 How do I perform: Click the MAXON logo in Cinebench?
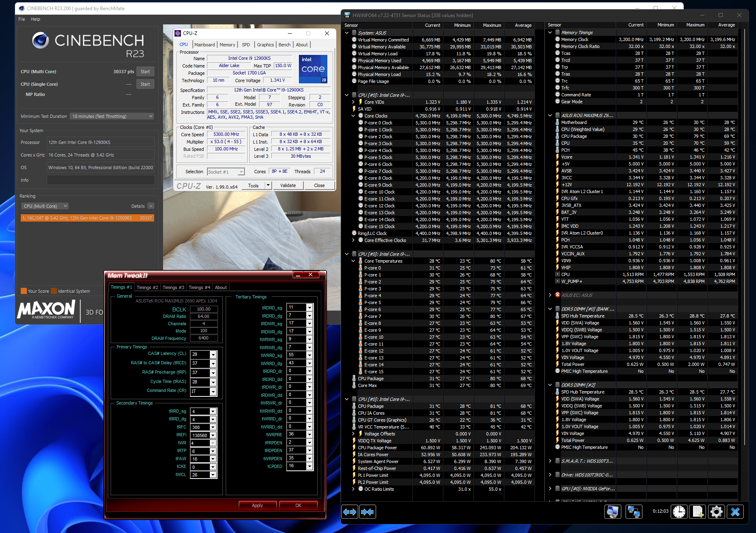pyautogui.click(x=46, y=310)
